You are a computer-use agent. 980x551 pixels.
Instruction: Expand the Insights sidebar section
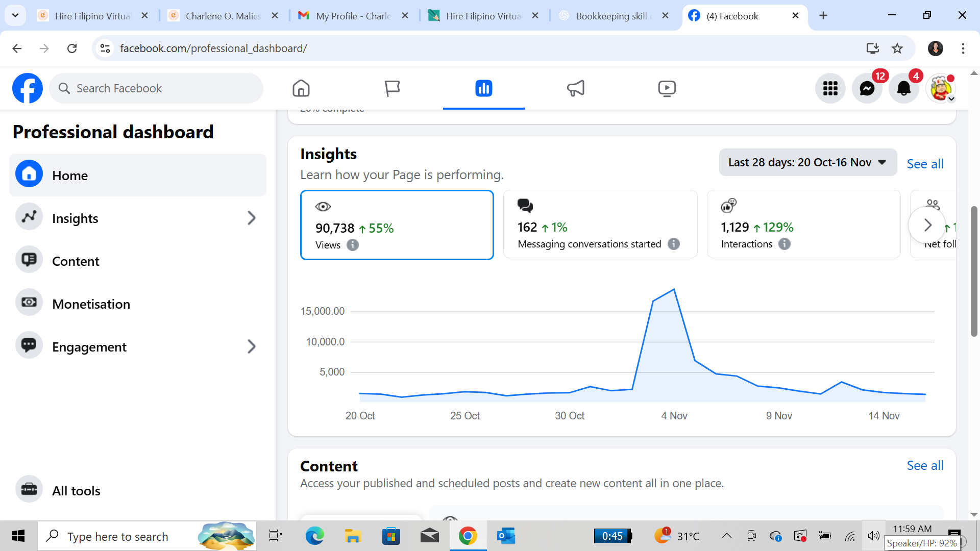click(x=251, y=218)
